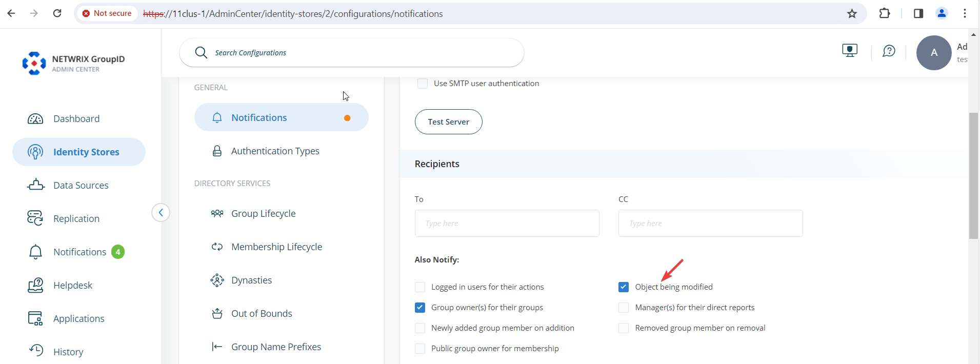Click the search magnifier icon
Screen dimensions: 980x364
click(201, 52)
